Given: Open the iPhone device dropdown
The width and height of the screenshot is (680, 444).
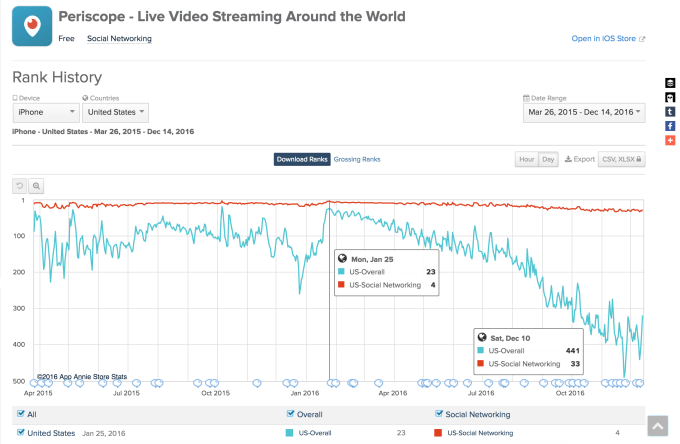Looking at the screenshot, I should click(x=46, y=112).
